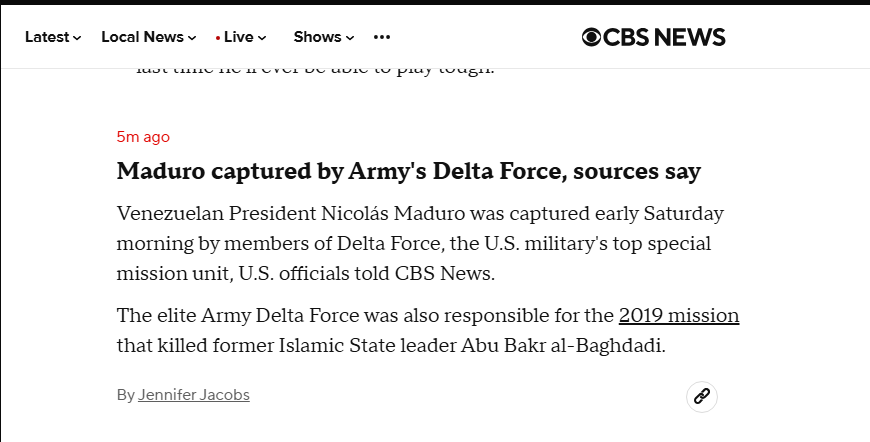Click the Maduro captured headline
Viewport: 870px width, 442px height.
(409, 171)
